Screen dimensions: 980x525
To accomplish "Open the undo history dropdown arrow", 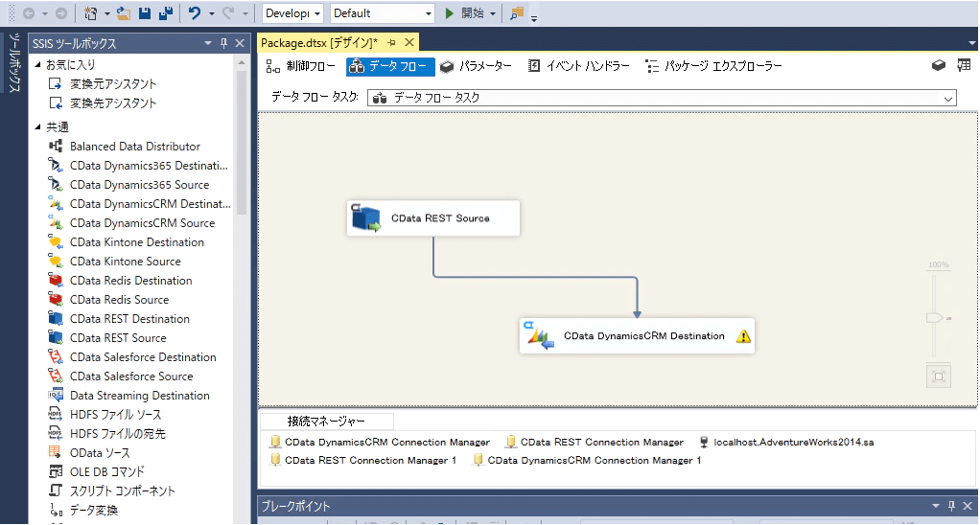I will (211, 13).
